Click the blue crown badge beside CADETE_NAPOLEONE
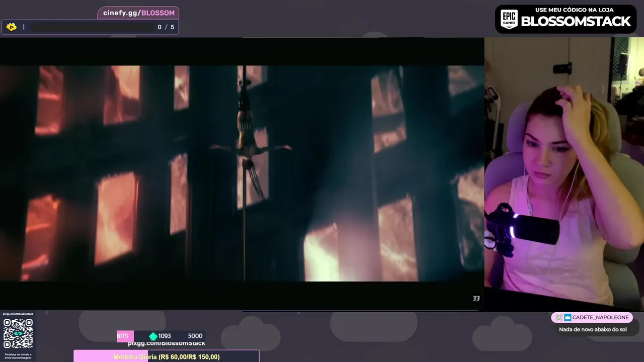 pyautogui.click(x=568, y=318)
